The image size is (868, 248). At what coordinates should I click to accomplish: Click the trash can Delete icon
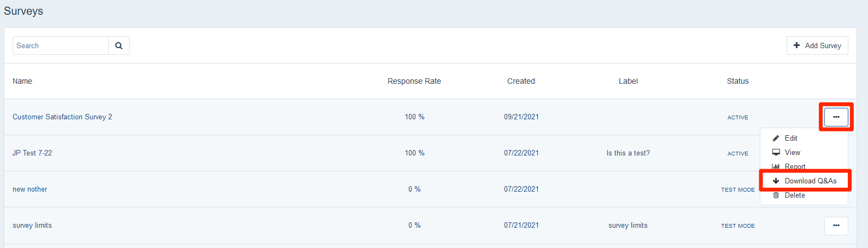click(x=776, y=195)
